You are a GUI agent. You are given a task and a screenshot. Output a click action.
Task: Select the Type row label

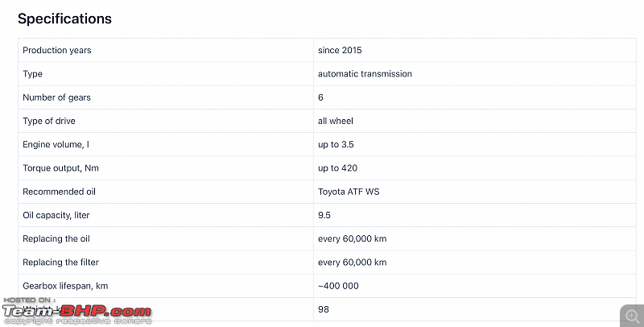click(x=32, y=74)
